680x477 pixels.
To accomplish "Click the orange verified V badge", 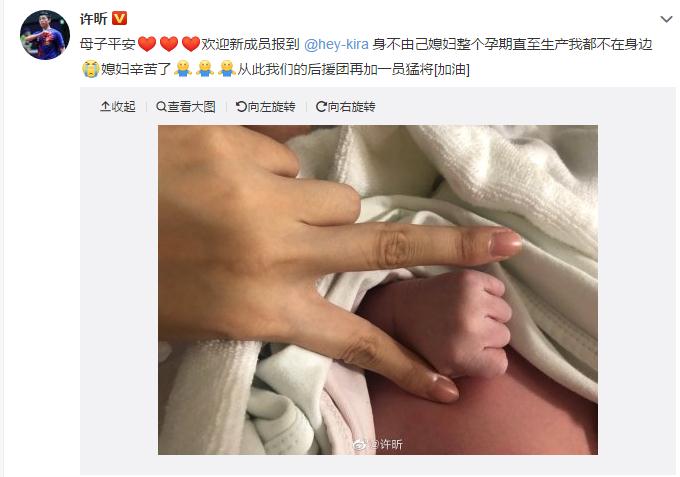I will pyautogui.click(x=119, y=18).
